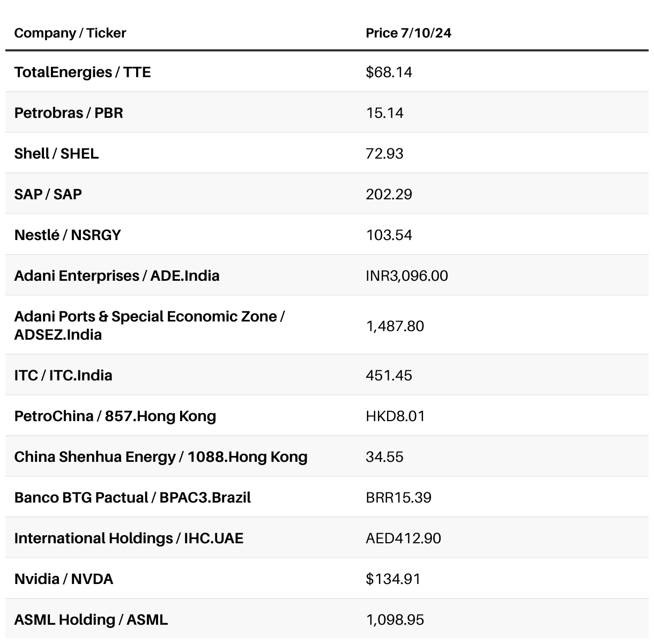
Task: Click International Holdings / IHC.UAE label
Action: point(129,538)
